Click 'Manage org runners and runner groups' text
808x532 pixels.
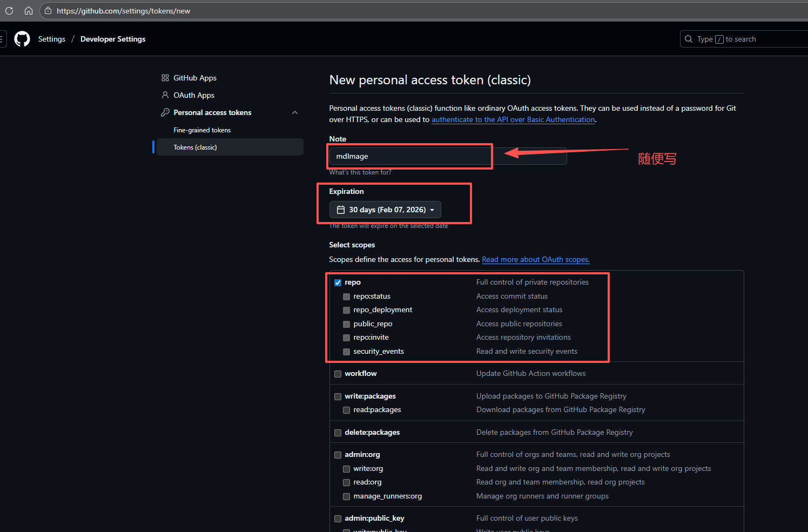[x=542, y=496]
